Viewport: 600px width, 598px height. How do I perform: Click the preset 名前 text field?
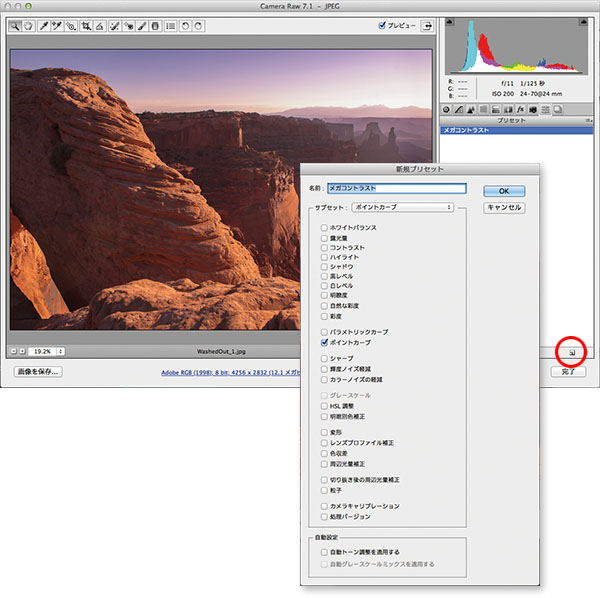pyautogui.click(x=396, y=187)
